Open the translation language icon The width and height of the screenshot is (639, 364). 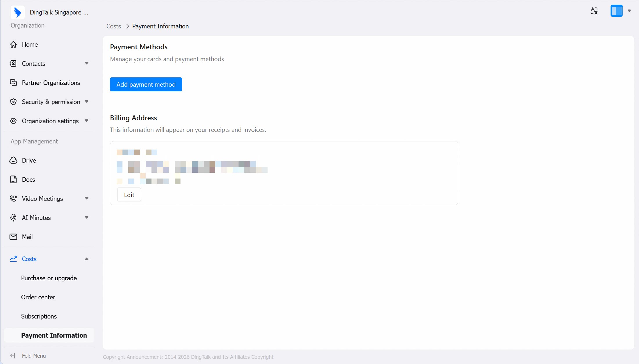594,11
